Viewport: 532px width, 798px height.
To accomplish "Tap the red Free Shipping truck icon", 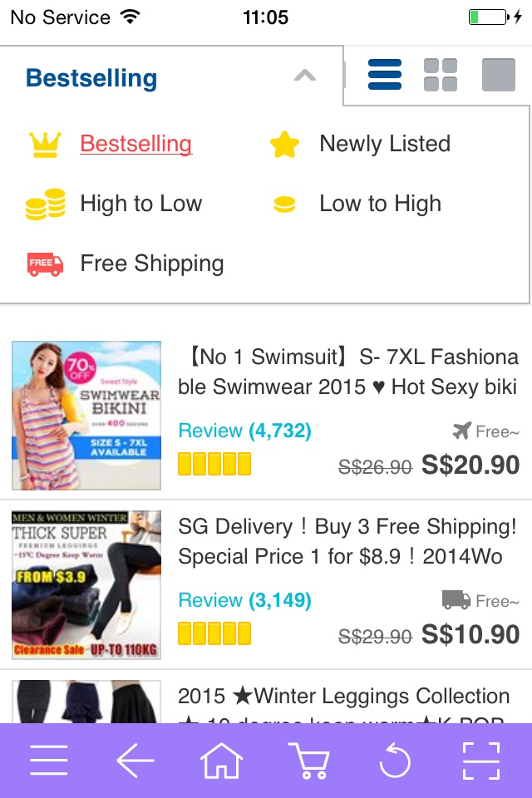I will point(45,264).
